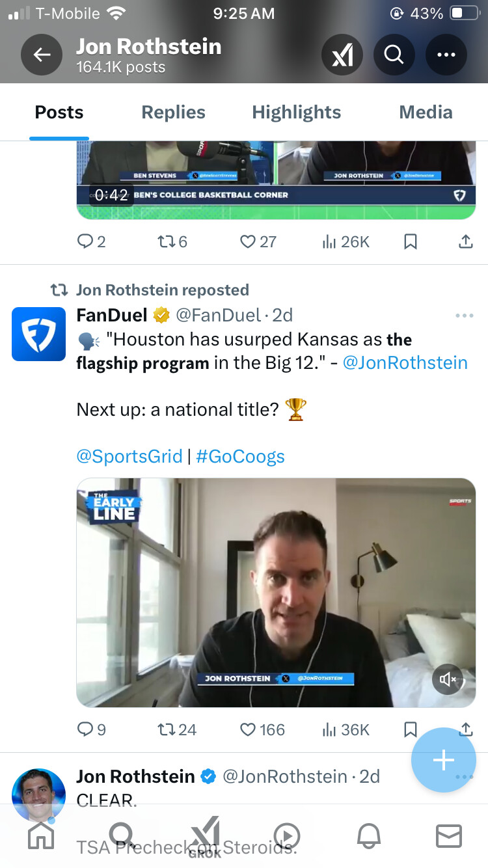488x868 pixels.
Task: Select the Media tab
Action: tap(426, 113)
